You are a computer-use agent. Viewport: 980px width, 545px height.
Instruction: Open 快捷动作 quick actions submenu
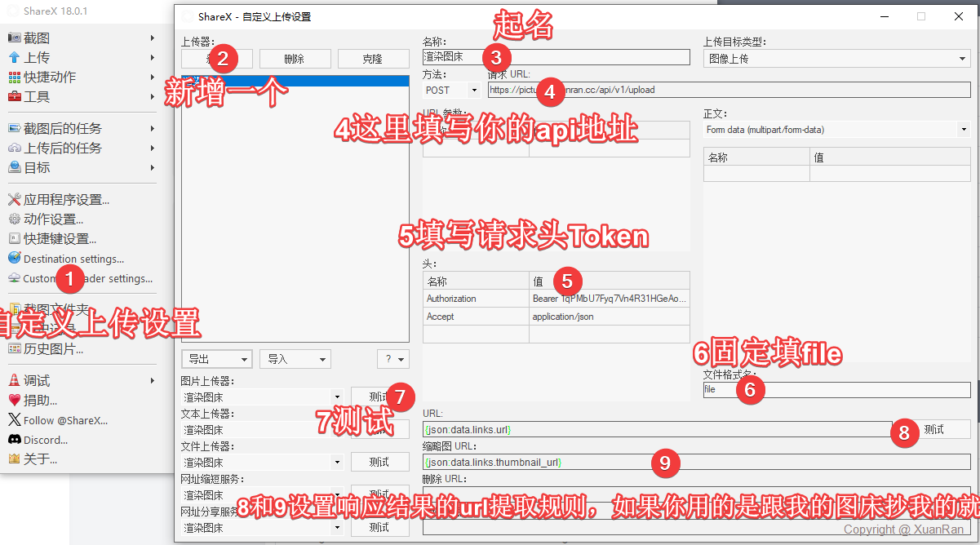click(50, 78)
